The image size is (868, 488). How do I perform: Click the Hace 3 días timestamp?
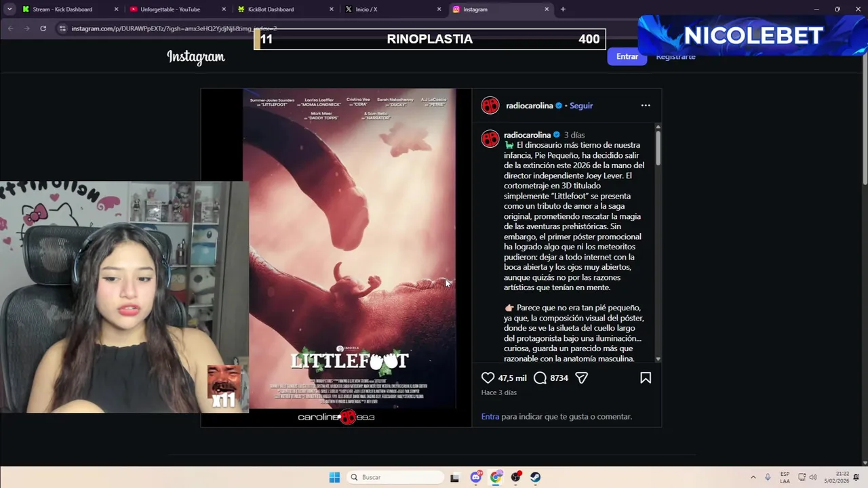point(498,392)
